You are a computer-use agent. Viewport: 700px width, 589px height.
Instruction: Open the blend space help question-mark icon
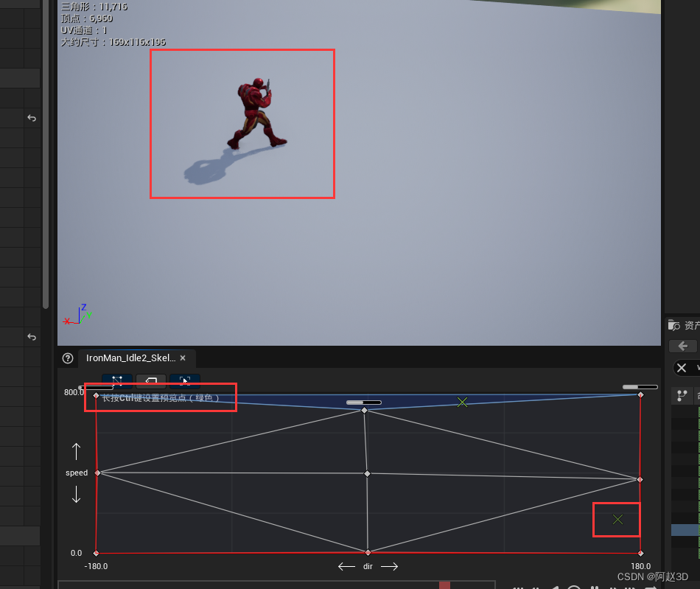[x=67, y=358]
